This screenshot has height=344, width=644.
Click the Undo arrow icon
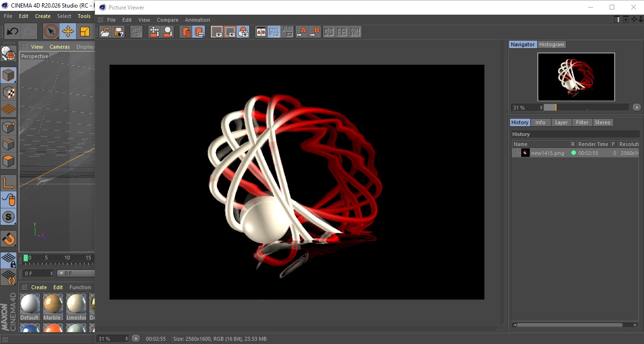point(12,32)
